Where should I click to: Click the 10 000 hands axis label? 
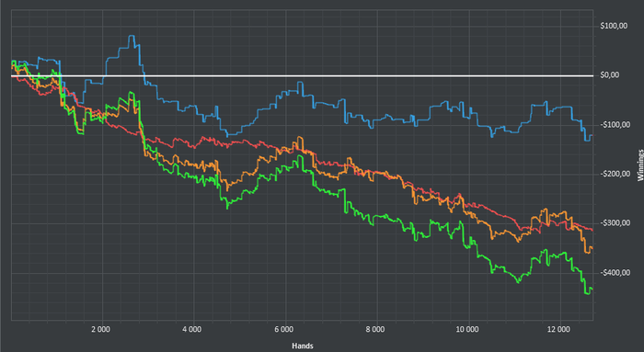coord(467,329)
